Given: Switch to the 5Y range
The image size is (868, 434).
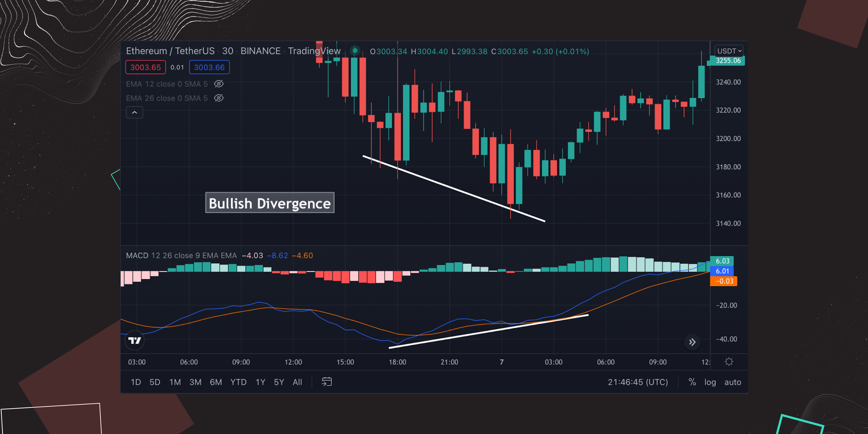Looking at the screenshot, I should [x=279, y=382].
